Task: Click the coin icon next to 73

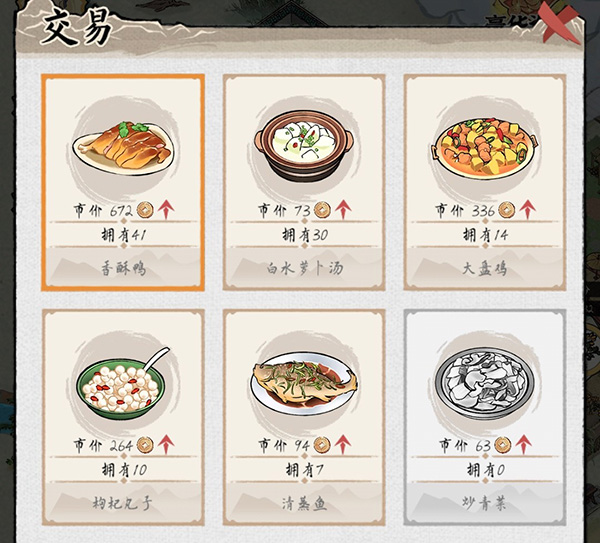Action: [322, 210]
